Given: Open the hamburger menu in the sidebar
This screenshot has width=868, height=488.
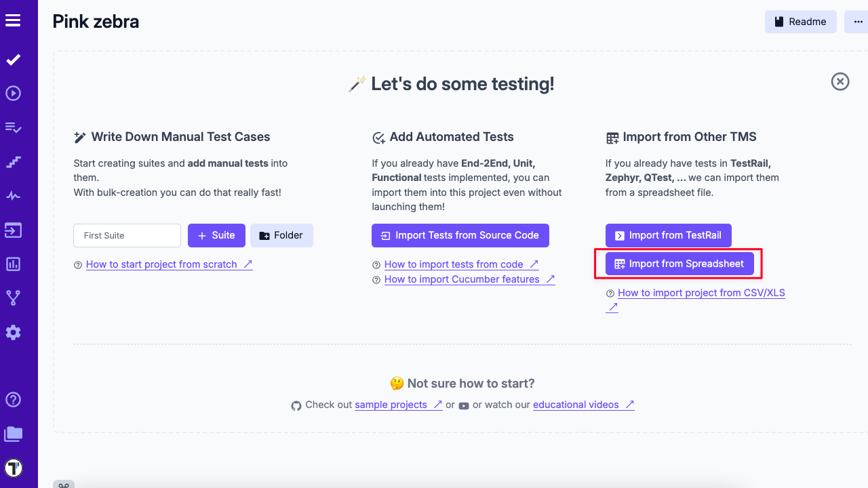Looking at the screenshot, I should coord(13,20).
